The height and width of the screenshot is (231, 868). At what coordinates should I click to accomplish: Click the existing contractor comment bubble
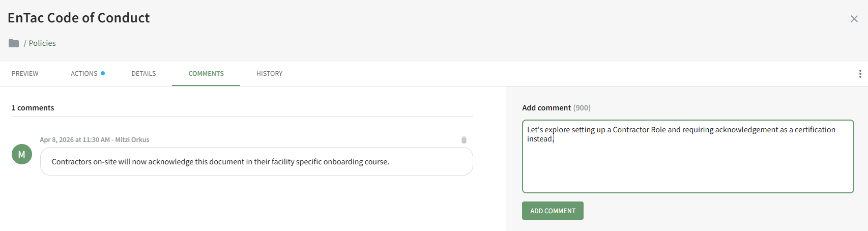[x=256, y=162]
